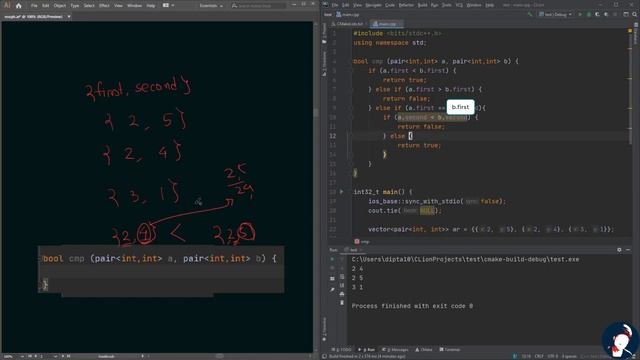
Task: Open CLion Navigate menu
Action: click(x=373, y=5)
